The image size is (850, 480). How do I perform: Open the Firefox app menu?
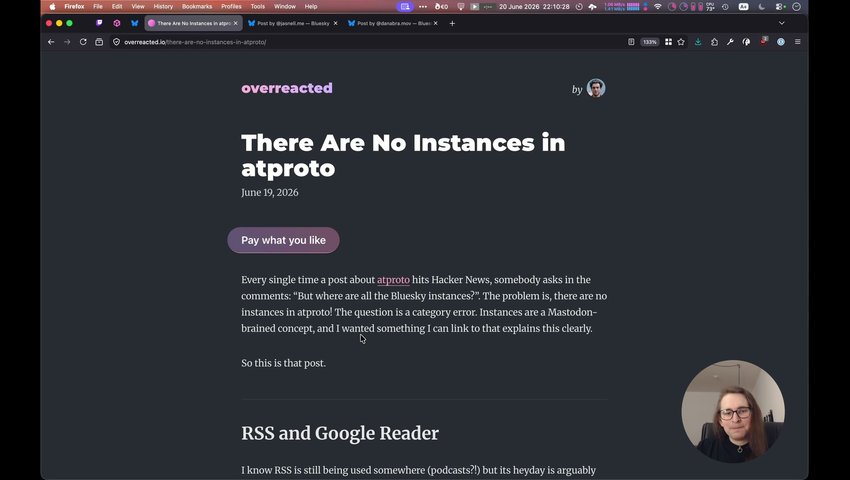pyautogui.click(x=74, y=7)
